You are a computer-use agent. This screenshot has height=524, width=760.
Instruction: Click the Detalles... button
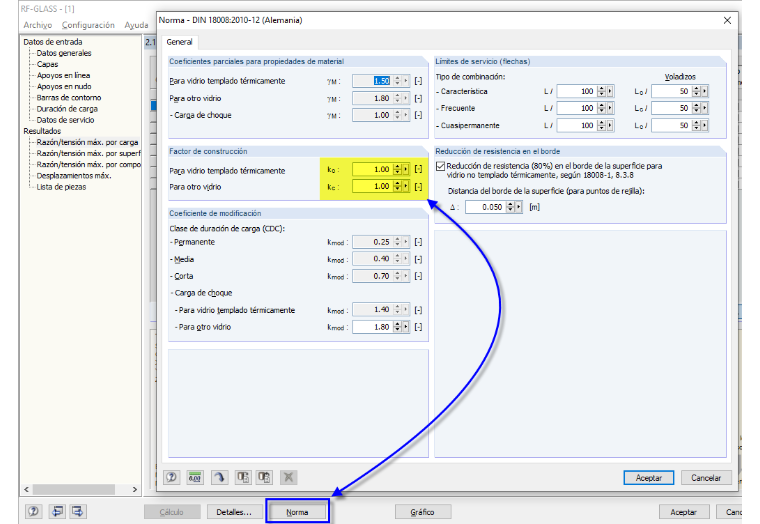pyautogui.click(x=234, y=512)
